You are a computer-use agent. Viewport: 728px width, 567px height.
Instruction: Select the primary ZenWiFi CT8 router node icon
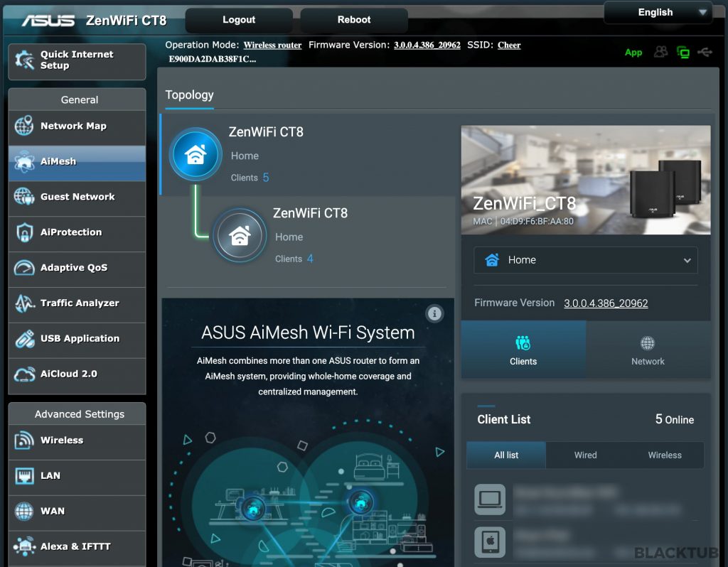(196, 154)
